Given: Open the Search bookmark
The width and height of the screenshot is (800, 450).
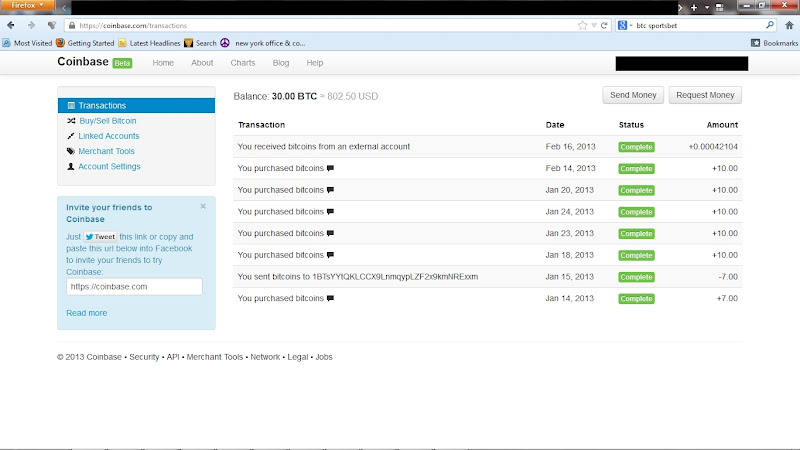Looking at the screenshot, I should (201, 43).
